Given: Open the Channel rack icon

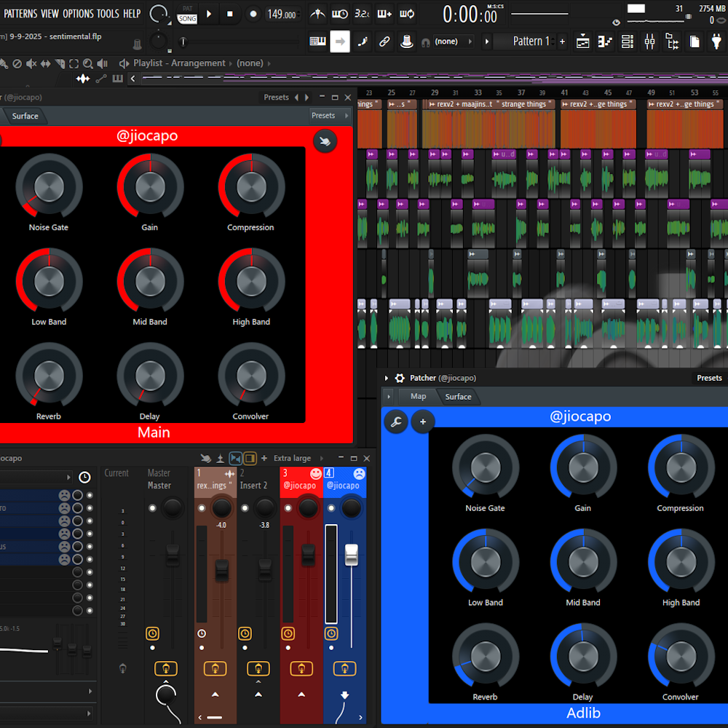Looking at the screenshot, I should [x=628, y=41].
